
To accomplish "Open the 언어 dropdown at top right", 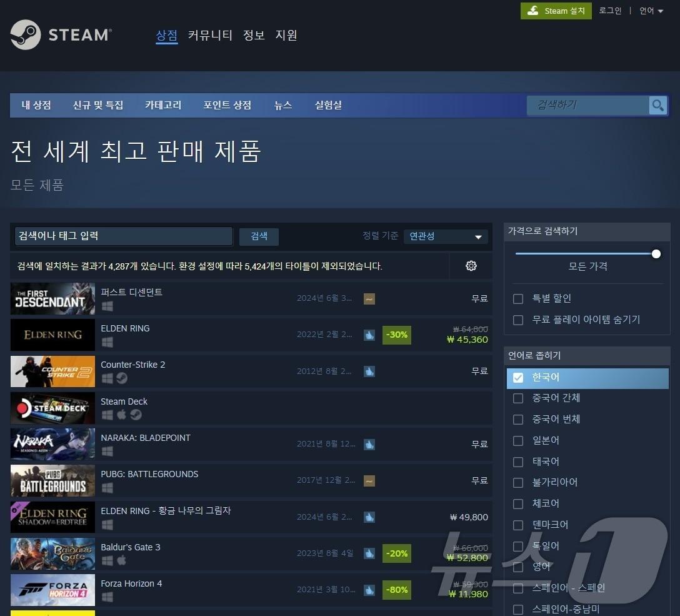I will 651,11.
